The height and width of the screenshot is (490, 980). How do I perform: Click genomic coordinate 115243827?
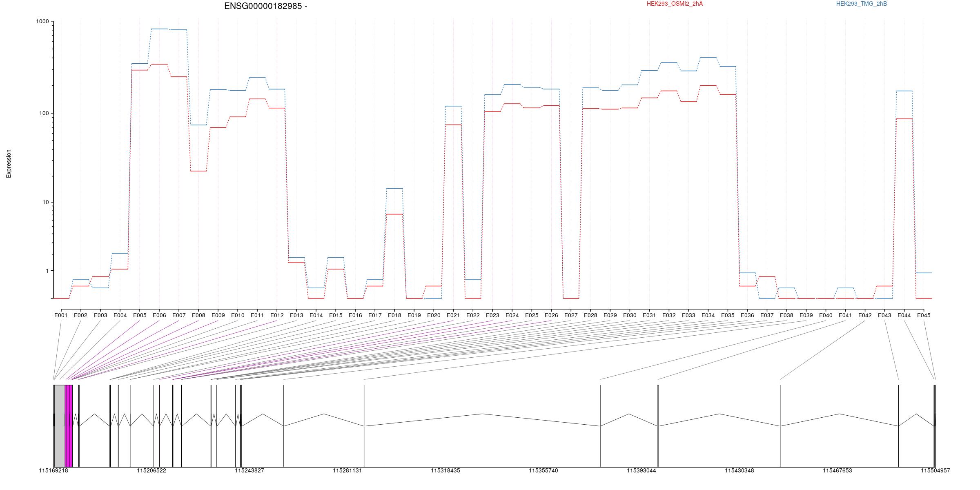click(249, 471)
